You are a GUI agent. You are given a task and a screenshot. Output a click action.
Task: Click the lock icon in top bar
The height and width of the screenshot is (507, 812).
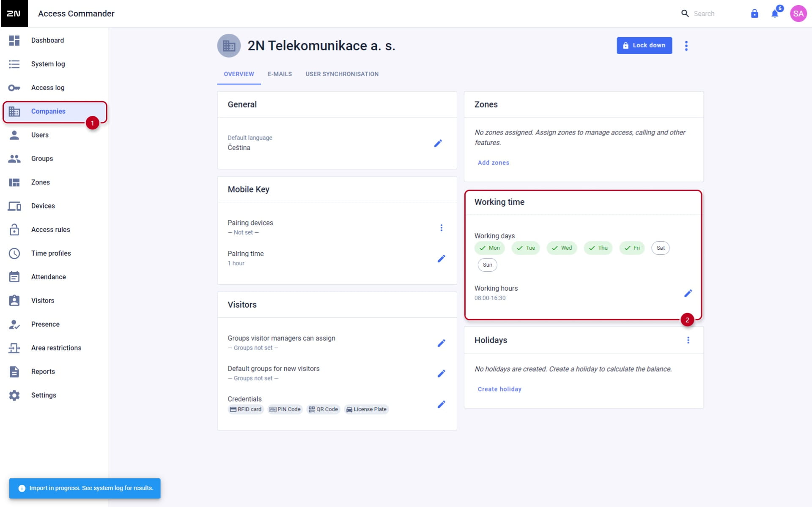click(x=754, y=14)
